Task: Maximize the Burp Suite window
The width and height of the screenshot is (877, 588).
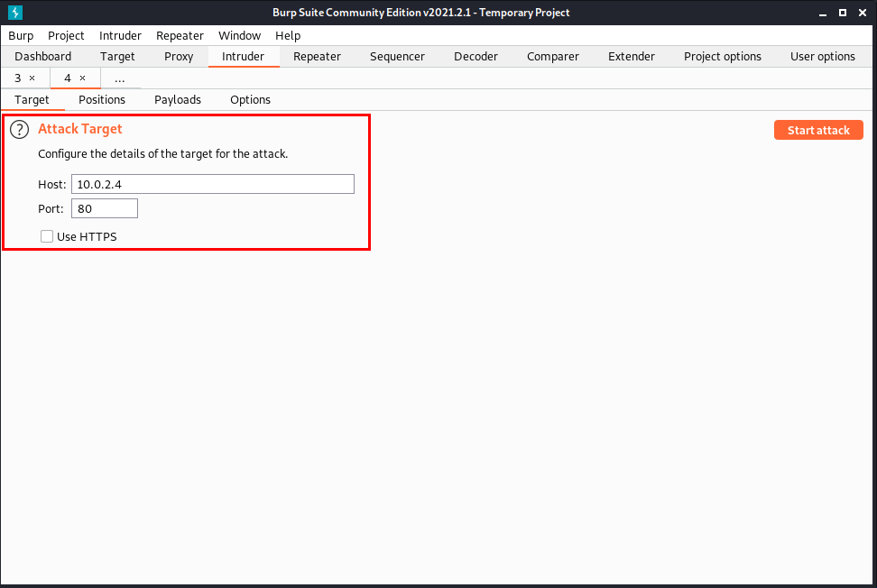Action: [x=843, y=13]
